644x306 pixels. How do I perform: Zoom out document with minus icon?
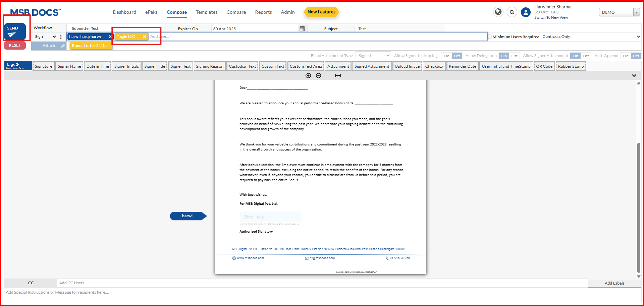coord(319,76)
